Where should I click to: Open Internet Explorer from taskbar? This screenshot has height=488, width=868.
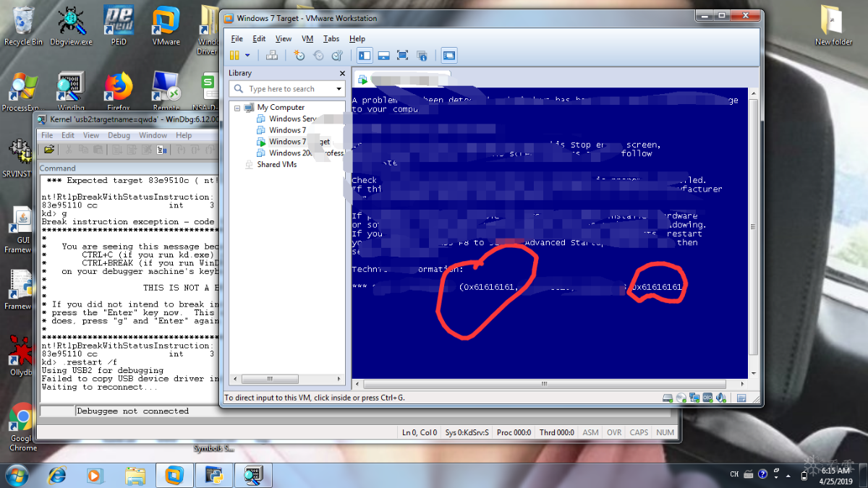click(x=57, y=475)
